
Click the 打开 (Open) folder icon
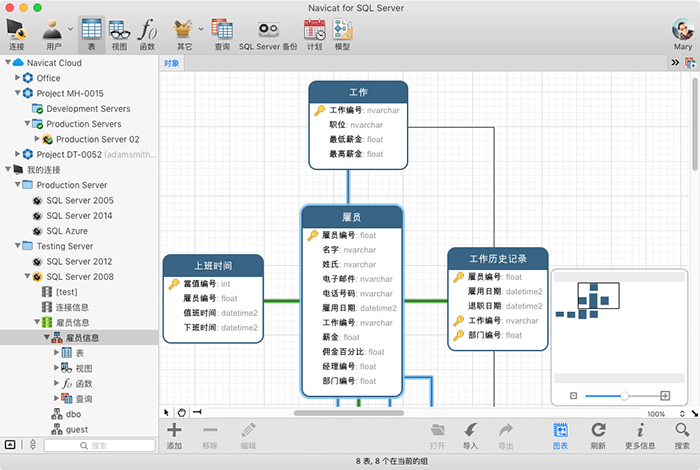coord(438,430)
